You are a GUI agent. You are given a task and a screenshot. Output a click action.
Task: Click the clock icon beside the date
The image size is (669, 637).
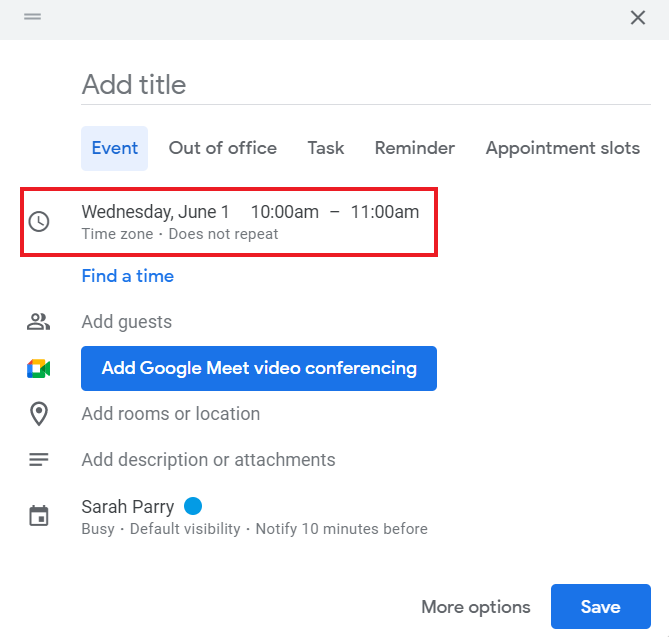(39, 221)
